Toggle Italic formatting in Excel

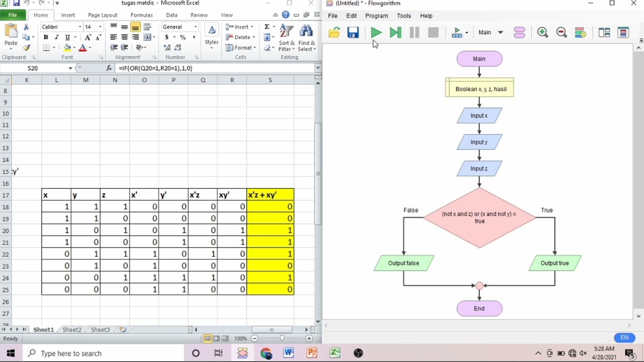(x=56, y=37)
